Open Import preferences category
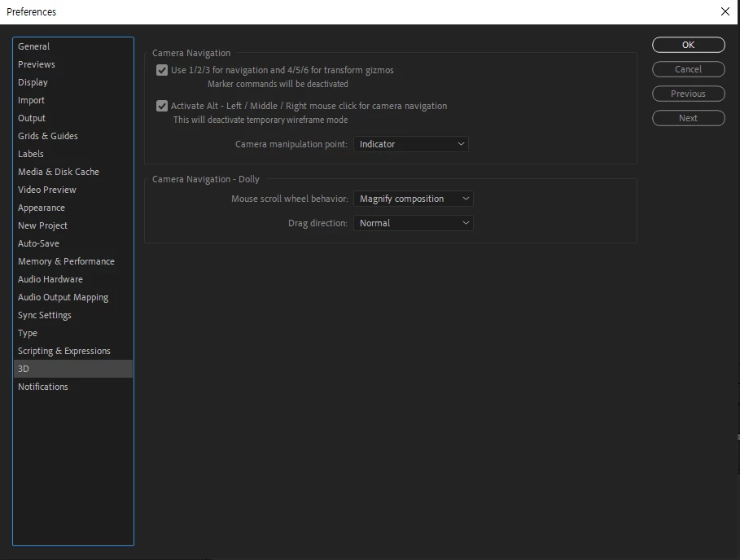The width and height of the screenshot is (740, 560). pos(73,100)
